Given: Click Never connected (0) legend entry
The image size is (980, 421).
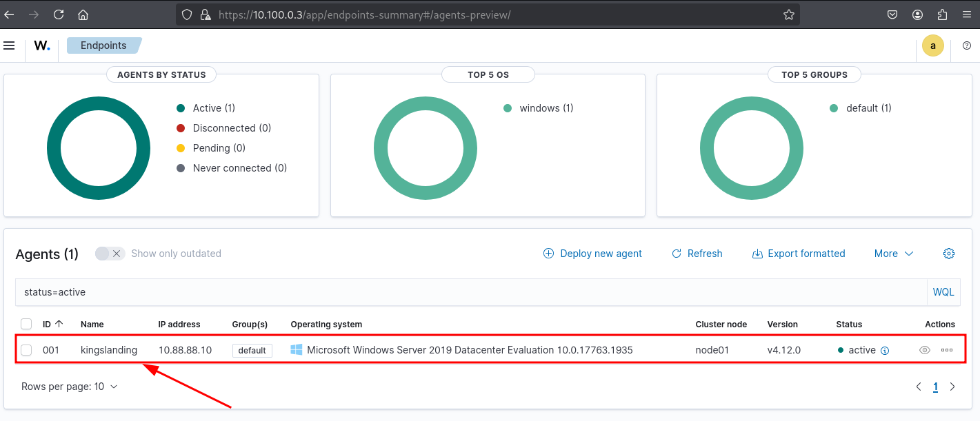Looking at the screenshot, I should [232, 168].
